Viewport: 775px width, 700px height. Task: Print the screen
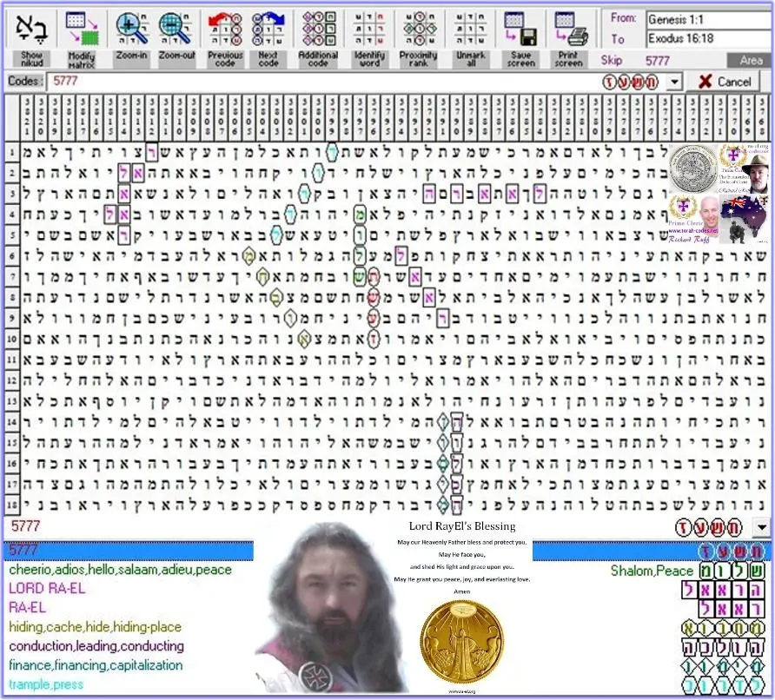pyautogui.click(x=569, y=30)
